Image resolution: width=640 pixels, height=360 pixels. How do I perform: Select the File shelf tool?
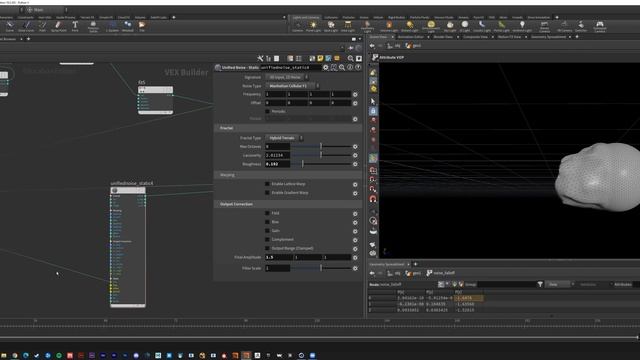click(142, 27)
